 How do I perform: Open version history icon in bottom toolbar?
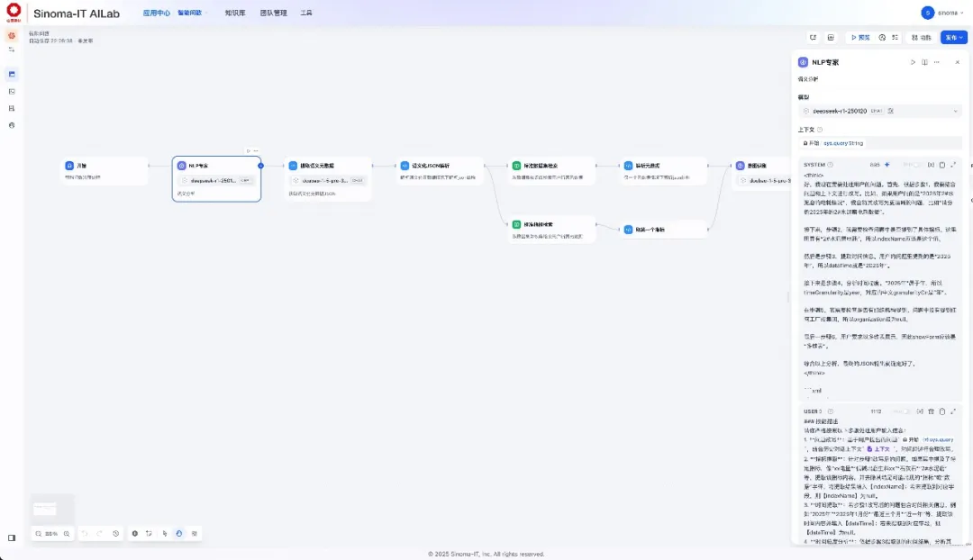tap(116, 533)
